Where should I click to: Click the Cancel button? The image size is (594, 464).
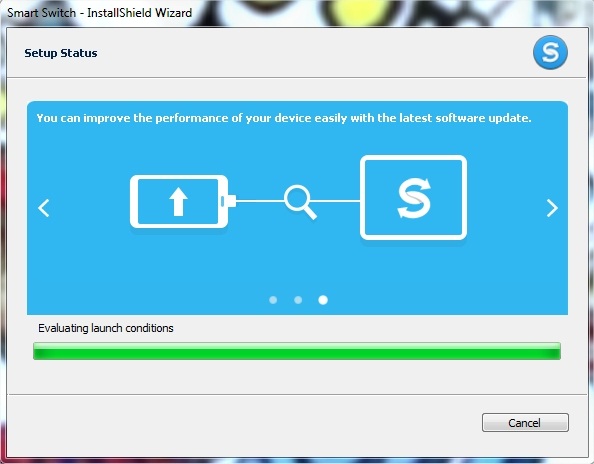[x=525, y=422]
